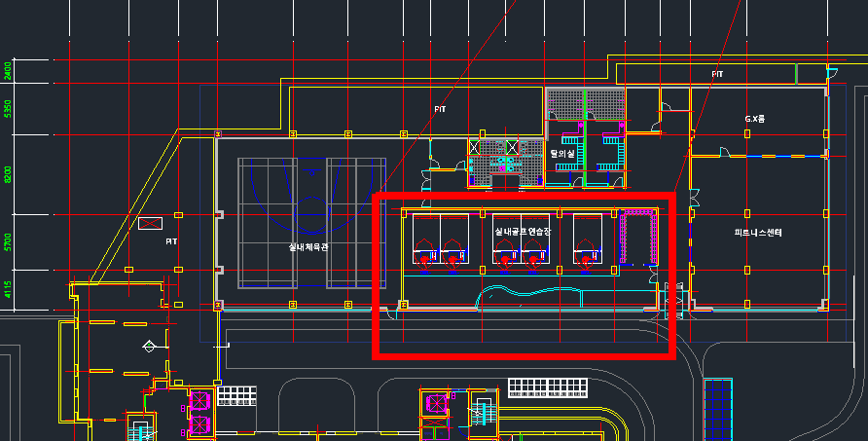Click the red crossed box above left PIT
Image resolution: width=868 pixels, height=441 pixels.
[150, 224]
